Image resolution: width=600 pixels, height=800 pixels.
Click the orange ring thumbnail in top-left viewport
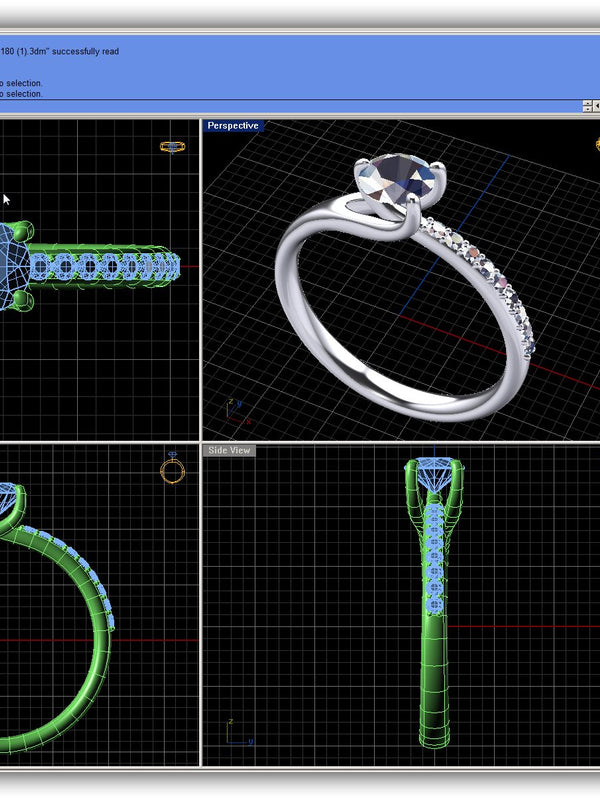point(173,147)
